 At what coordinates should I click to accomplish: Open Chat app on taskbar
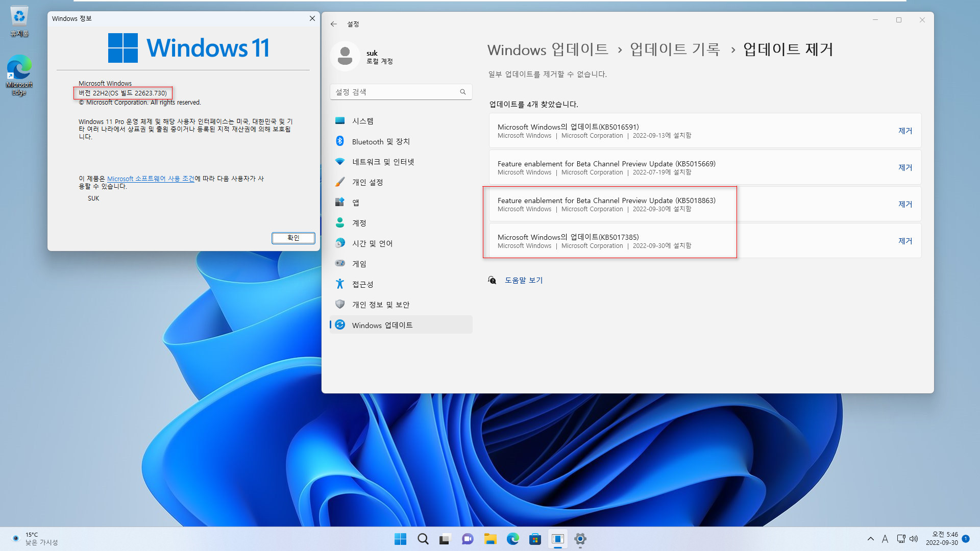point(468,539)
